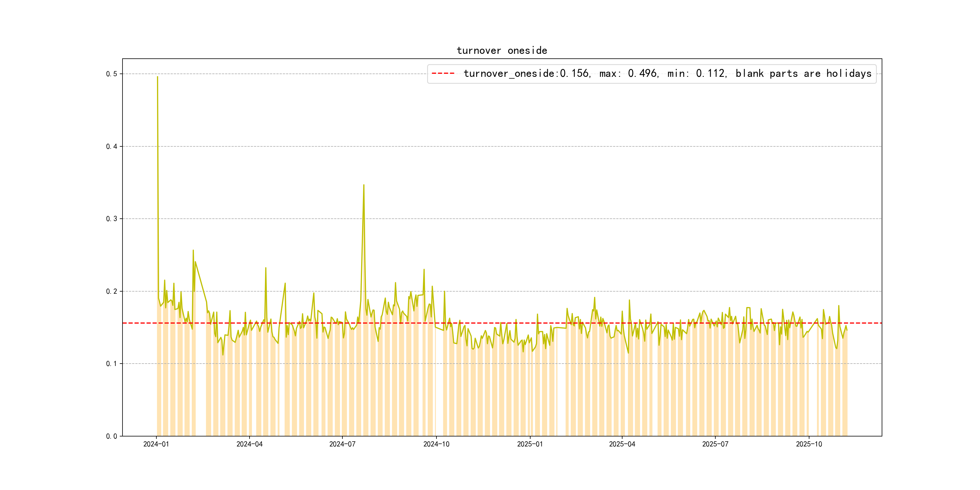The height and width of the screenshot is (490, 980).
Task: Click the highest spike peak near 0.496
Action: (158, 77)
